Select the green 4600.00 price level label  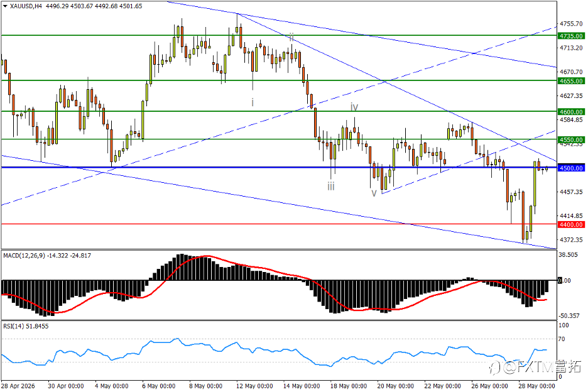[571, 112]
